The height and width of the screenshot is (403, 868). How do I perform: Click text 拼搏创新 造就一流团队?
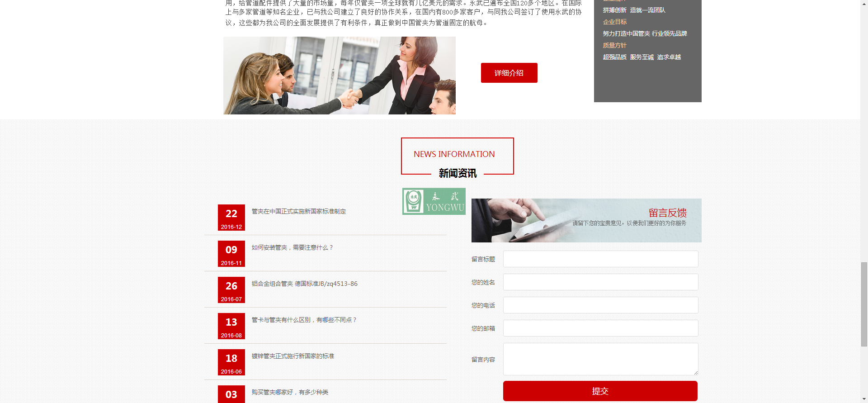pos(634,10)
